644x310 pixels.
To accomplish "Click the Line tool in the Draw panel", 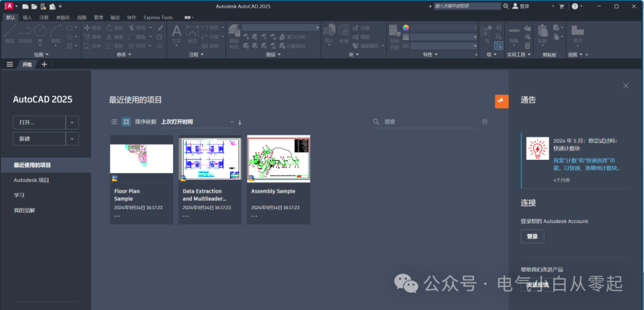I will tap(10, 34).
